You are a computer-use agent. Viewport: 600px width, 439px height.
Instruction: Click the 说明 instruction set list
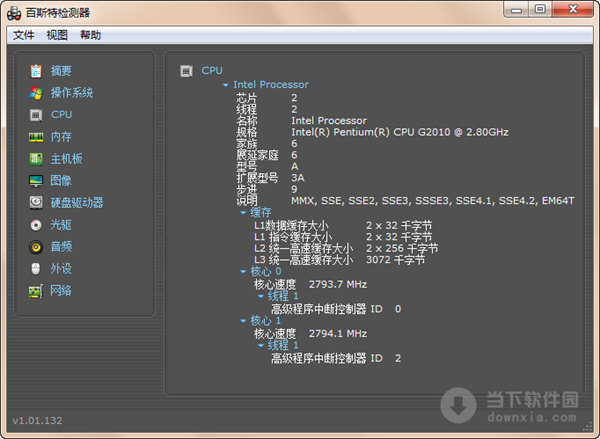433,201
